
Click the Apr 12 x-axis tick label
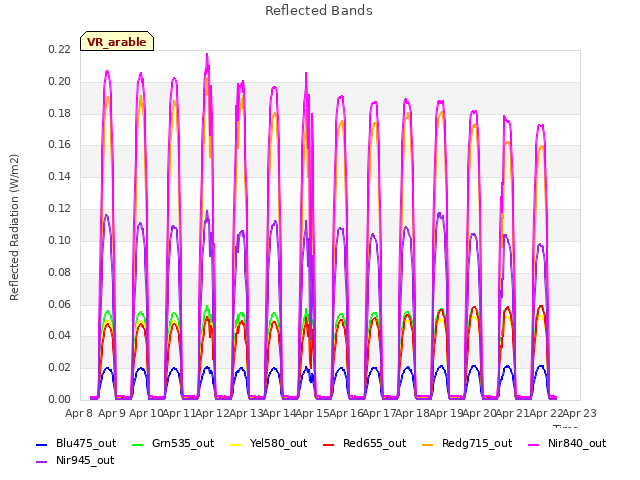pyautogui.click(x=213, y=413)
